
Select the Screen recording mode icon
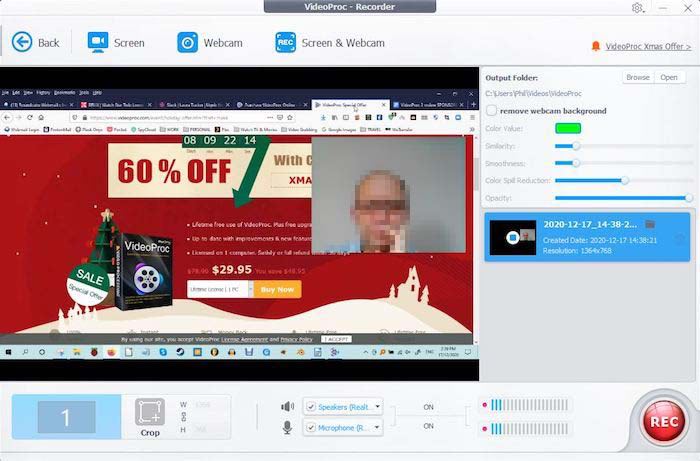point(98,42)
